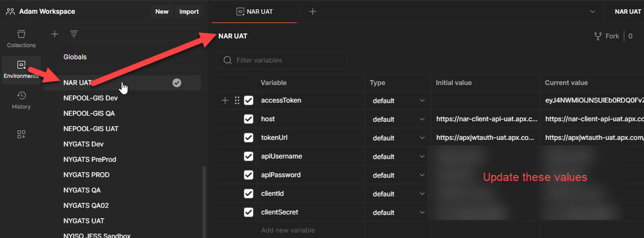Open the History sidebar panel

pos(21,101)
